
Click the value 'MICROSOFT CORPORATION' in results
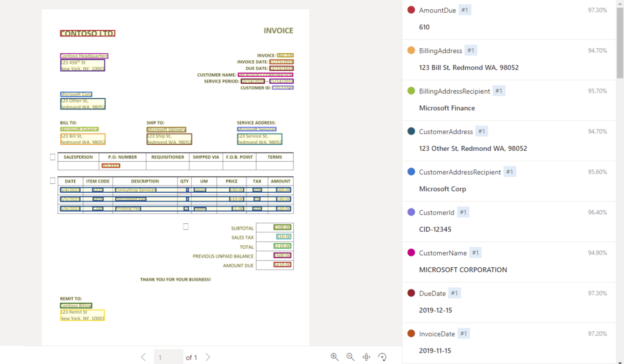463,270
